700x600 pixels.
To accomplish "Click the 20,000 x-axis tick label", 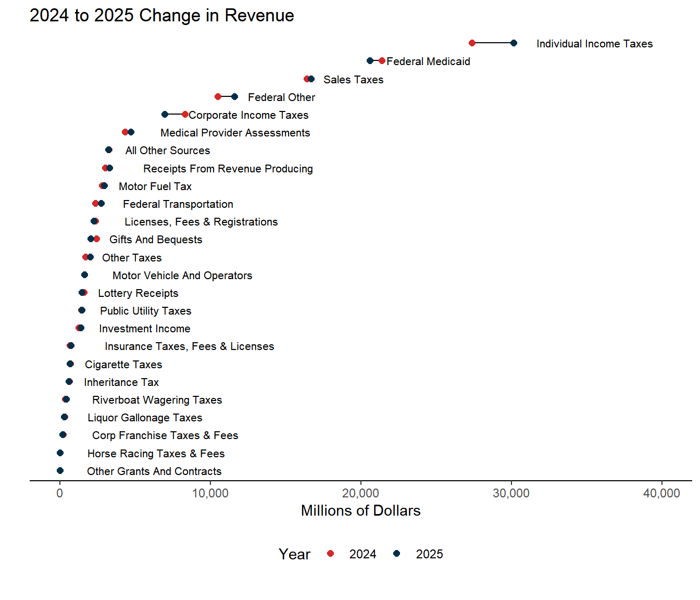I will click(x=360, y=493).
